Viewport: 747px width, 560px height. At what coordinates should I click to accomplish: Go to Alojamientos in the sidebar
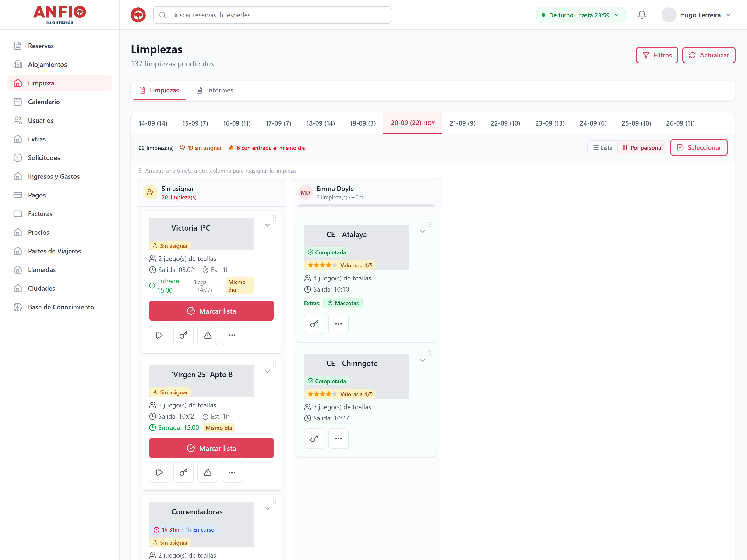click(60, 64)
